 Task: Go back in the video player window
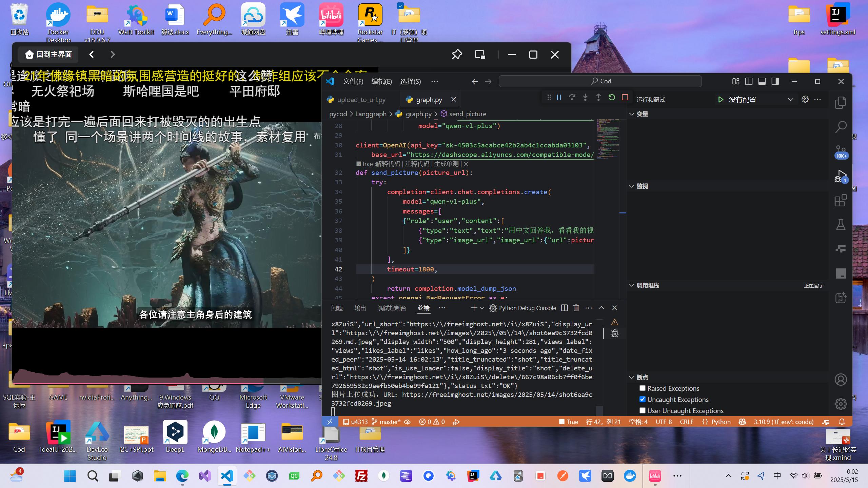[91, 54]
